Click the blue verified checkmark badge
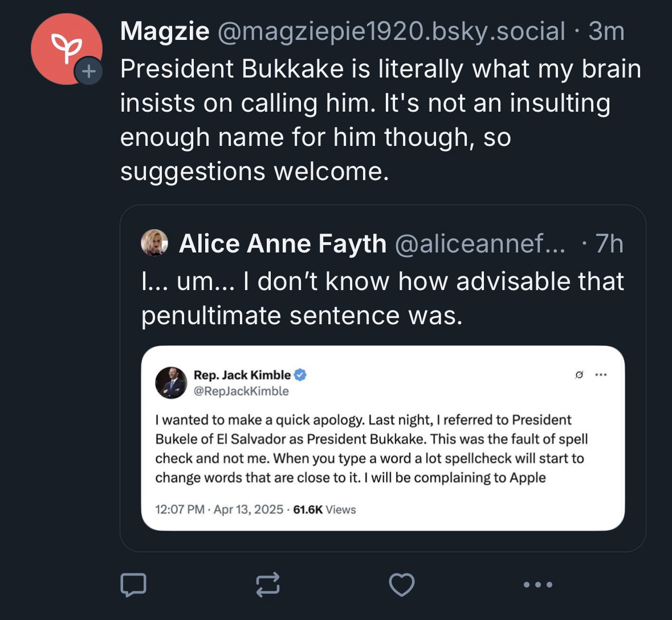 [300, 375]
